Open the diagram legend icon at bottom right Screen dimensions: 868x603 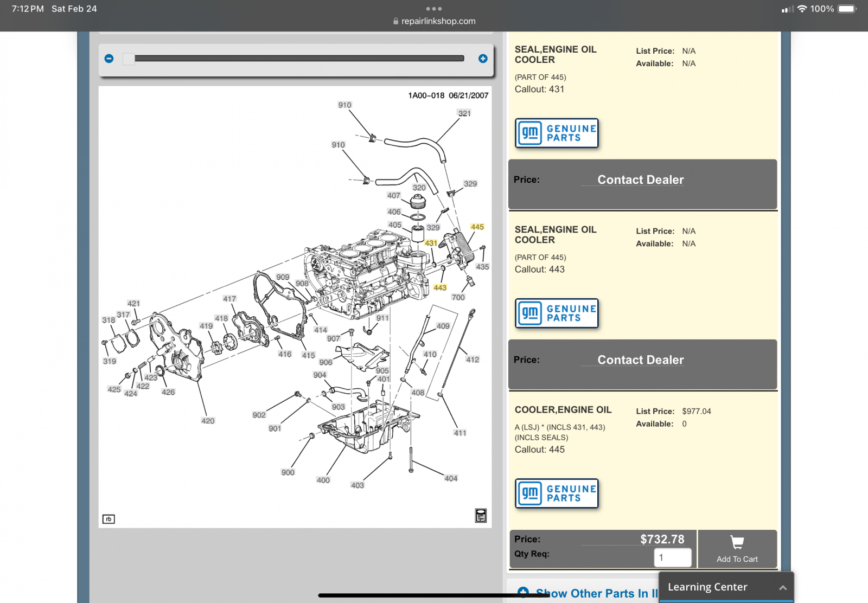click(481, 515)
